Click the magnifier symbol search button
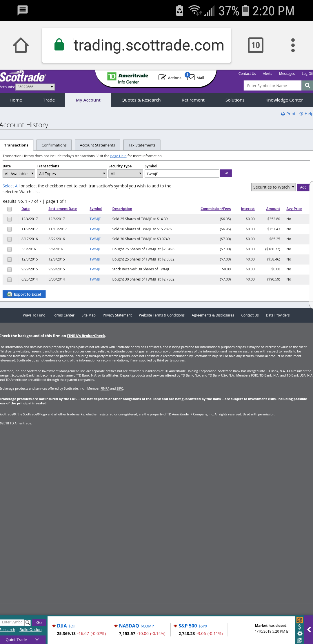This screenshot has width=313, height=644. pos(307,86)
